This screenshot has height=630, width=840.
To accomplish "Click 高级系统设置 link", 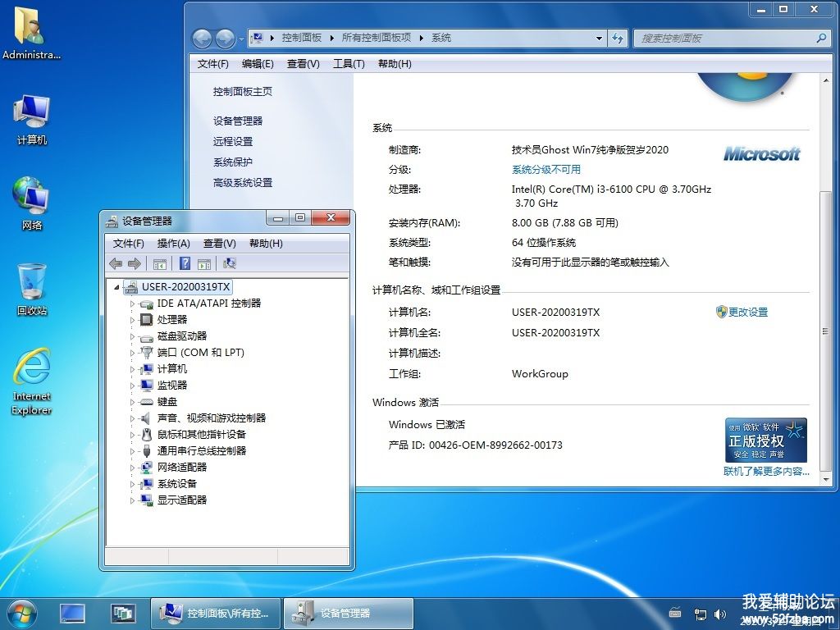I will [243, 183].
